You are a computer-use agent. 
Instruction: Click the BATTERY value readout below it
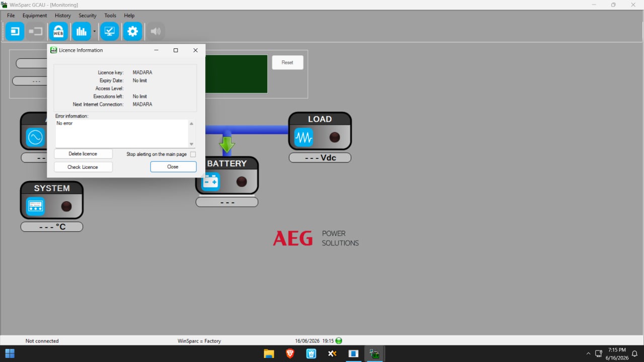click(227, 202)
